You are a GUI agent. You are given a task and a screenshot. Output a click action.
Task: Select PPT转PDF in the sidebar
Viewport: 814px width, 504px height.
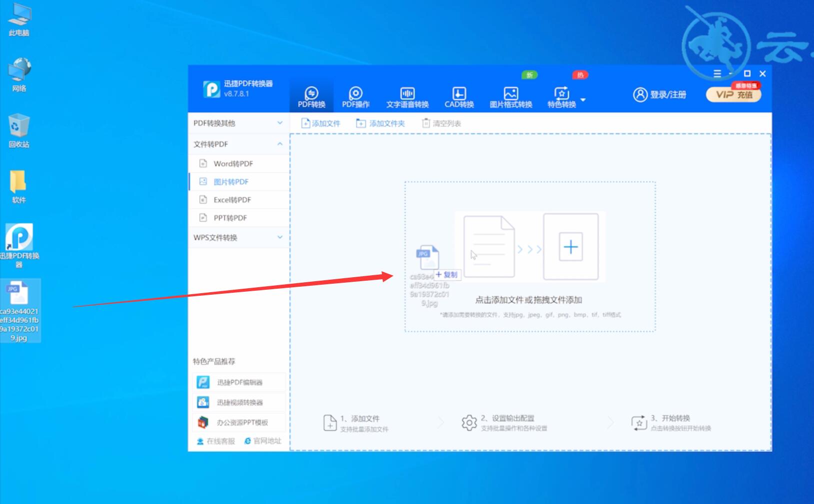point(239,218)
